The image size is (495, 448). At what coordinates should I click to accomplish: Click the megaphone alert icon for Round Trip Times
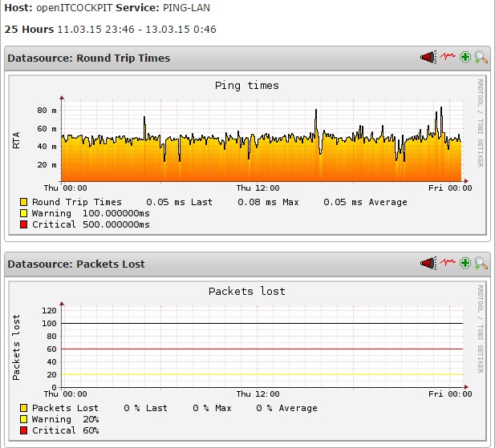pyautogui.click(x=428, y=57)
